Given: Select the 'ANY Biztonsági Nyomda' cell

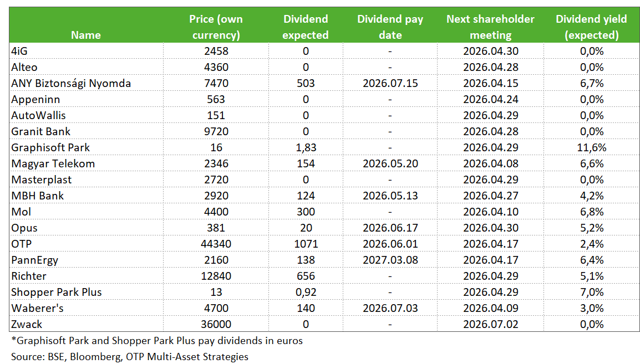Looking at the screenshot, I should 86,83.
